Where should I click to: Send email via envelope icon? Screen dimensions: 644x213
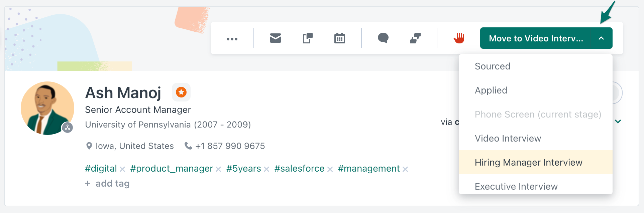[x=275, y=38]
